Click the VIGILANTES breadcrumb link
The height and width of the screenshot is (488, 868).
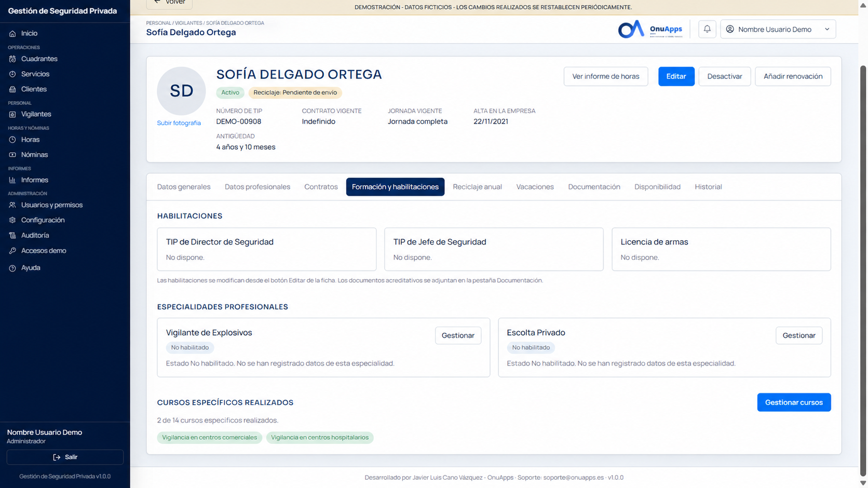pos(188,23)
